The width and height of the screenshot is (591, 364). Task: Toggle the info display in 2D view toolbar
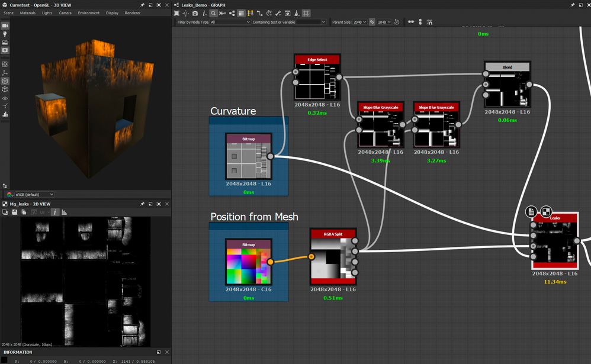[55, 212]
